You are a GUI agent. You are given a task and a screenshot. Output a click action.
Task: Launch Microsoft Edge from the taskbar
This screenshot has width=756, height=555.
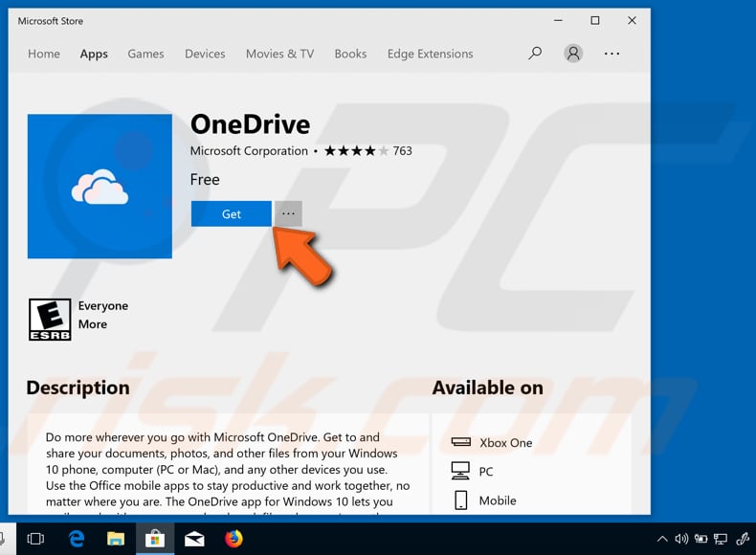(x=77, y=539)
